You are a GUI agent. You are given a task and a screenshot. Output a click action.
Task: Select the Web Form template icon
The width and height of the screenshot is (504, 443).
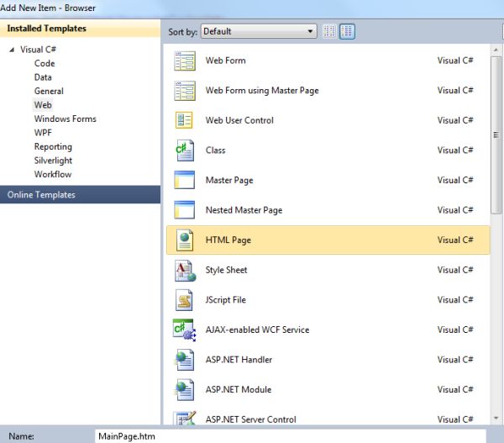(185, 61)
